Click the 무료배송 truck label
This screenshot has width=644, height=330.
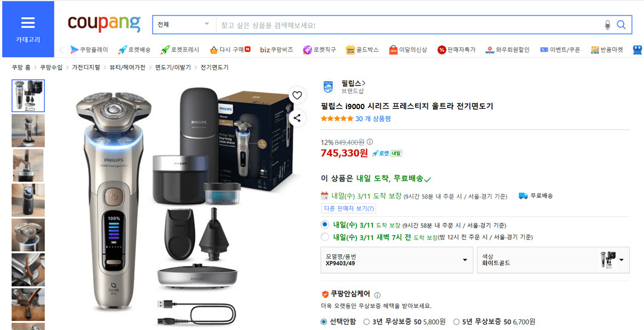click(x=535, y=196)
